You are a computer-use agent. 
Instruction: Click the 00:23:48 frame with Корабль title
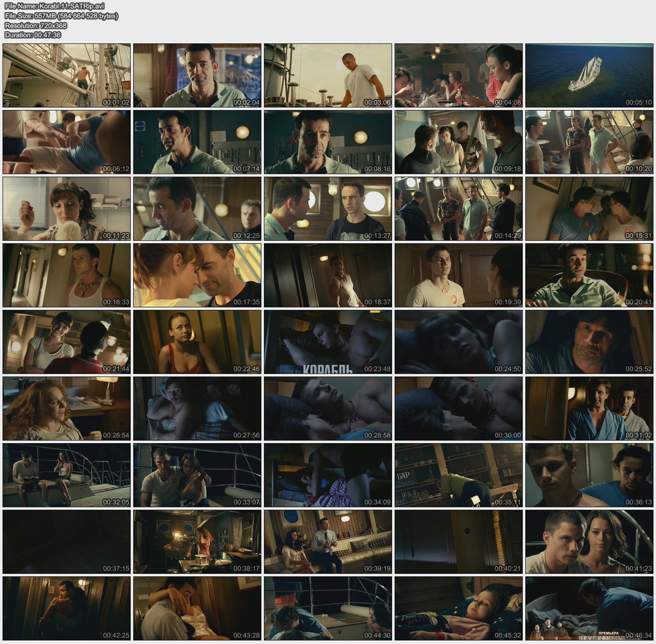point(328,342)
